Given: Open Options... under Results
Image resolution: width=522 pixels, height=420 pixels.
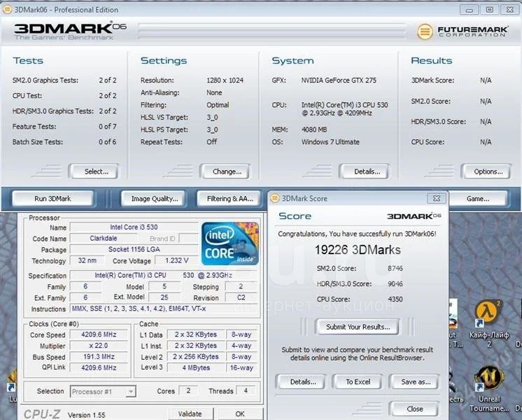Looking at the screenshot, I should tap(486, 171).
